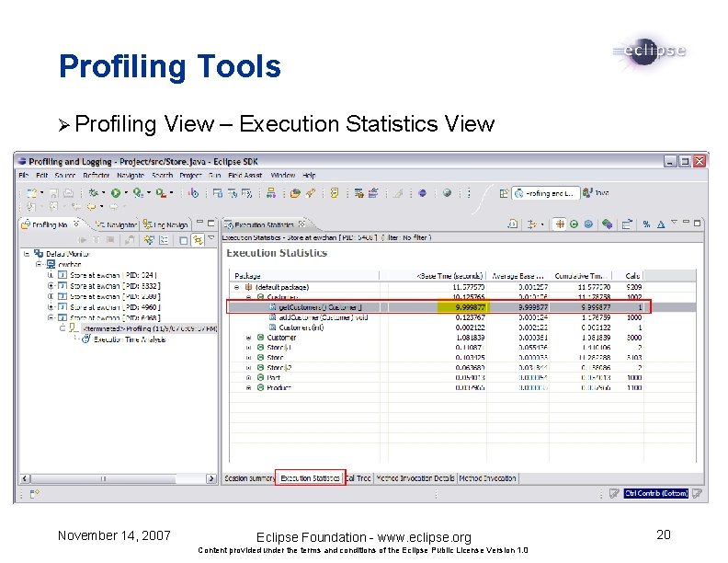Click the green and purple instance-level icon
728x563 pixels.
607,224
